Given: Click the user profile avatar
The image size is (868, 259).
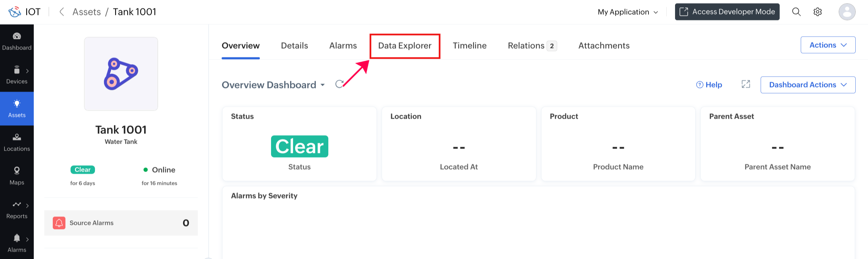Looking at the screenshot, I should click(x=847, y=12).
